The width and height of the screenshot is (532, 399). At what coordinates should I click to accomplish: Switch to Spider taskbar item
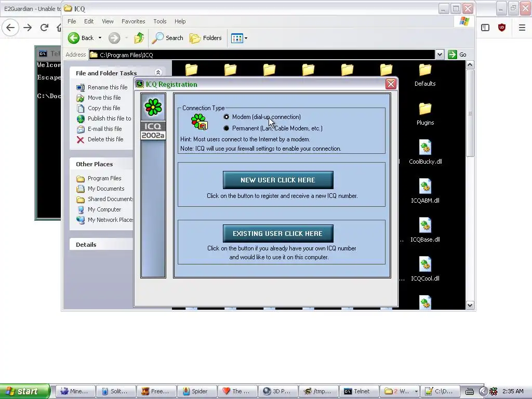tap(196, 391)
